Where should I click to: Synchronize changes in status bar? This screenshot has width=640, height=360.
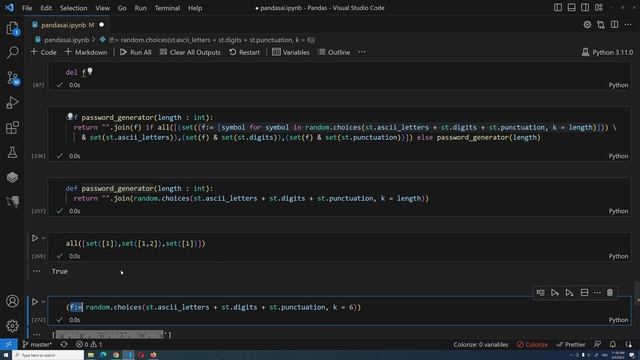click(64, 344)
